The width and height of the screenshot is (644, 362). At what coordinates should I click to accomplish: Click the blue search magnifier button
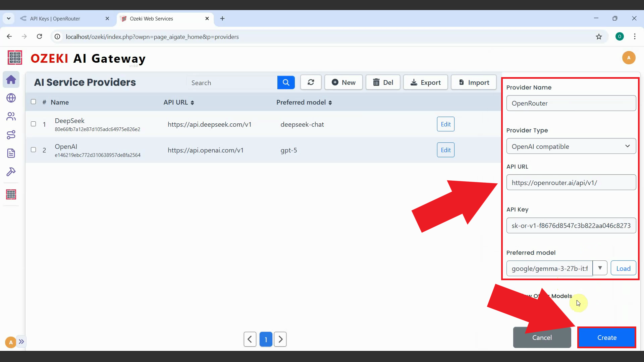click(x=286, y=82)
